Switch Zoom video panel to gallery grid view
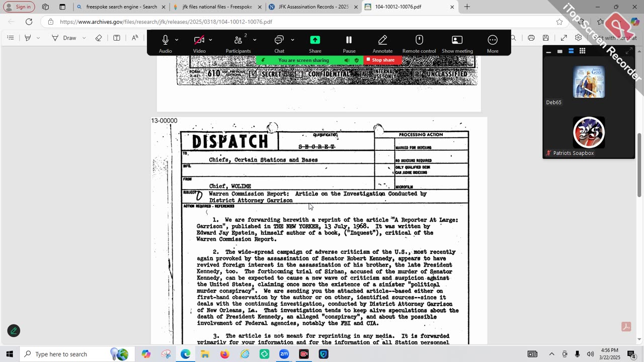This screenshot has width=644, height=362. click(582, 51)
